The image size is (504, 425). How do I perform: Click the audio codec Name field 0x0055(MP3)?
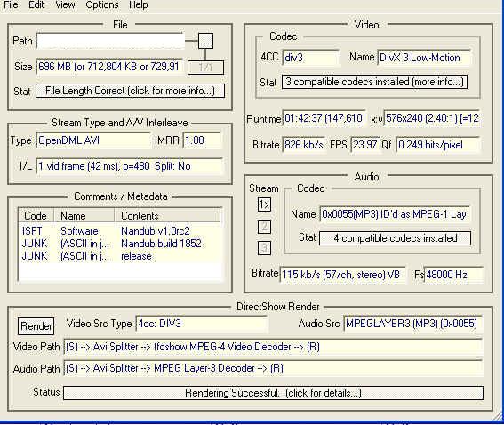point(395,214)
